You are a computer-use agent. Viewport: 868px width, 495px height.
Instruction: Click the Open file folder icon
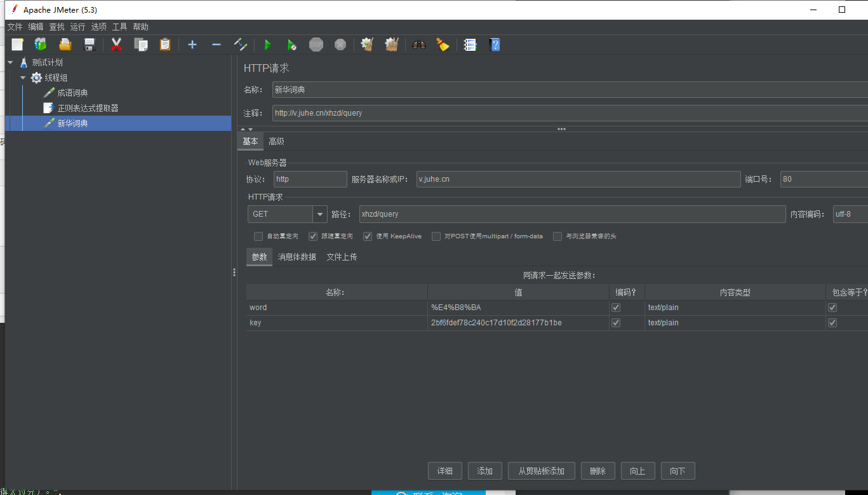pyautogui.click(x=65, y=44)
